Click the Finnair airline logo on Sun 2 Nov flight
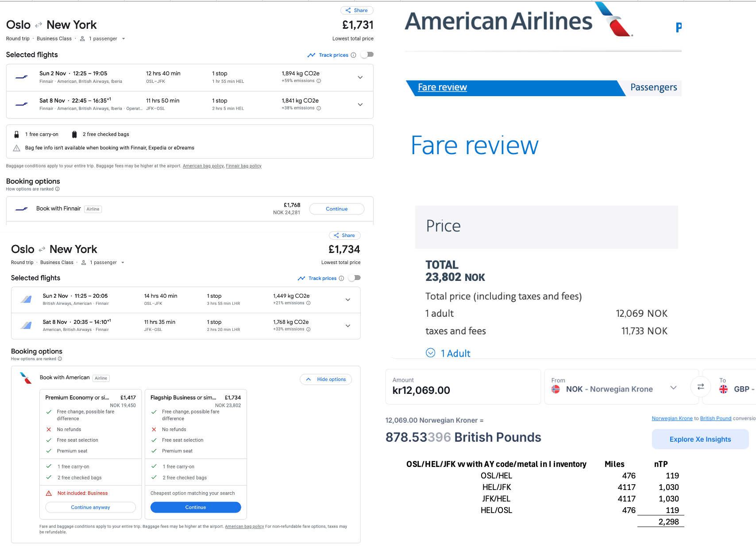Screen dimensions: 756x552 tap(21, 77)
